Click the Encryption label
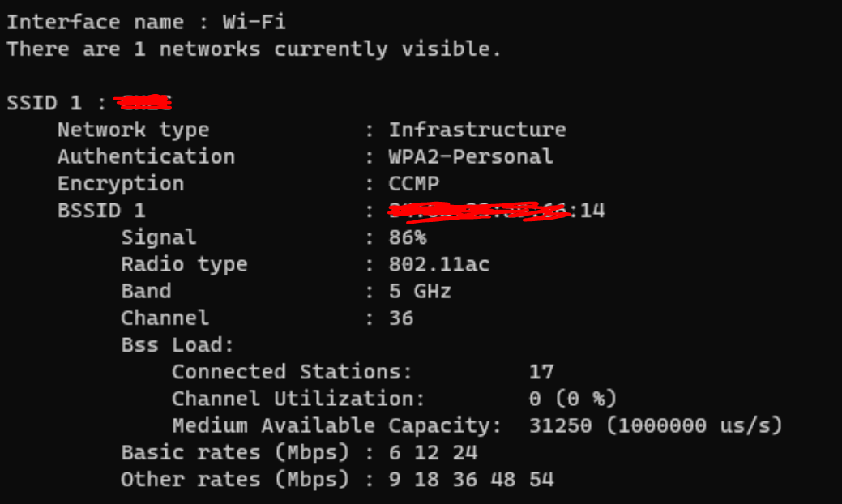 tap(121, 184)
